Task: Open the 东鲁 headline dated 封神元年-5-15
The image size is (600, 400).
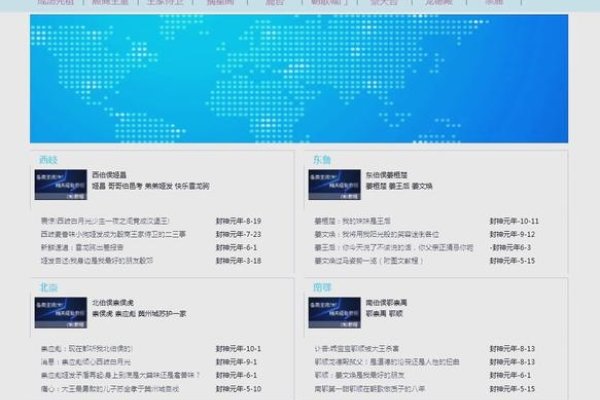Action: 369,261
